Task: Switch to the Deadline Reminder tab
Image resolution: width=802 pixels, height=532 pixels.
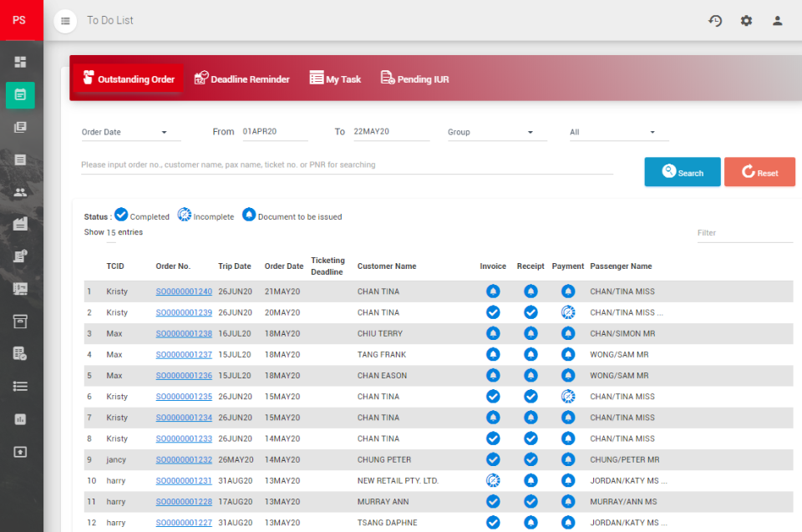Action: 241,79
